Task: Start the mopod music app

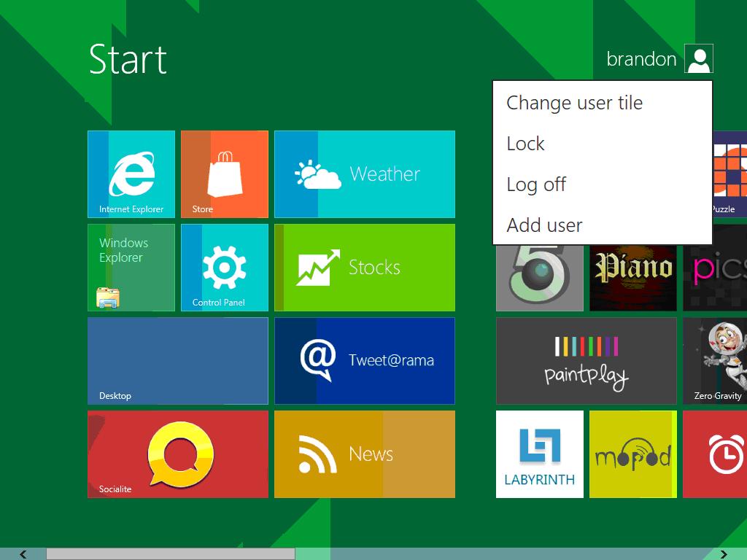Action: [x=632, y=454]
